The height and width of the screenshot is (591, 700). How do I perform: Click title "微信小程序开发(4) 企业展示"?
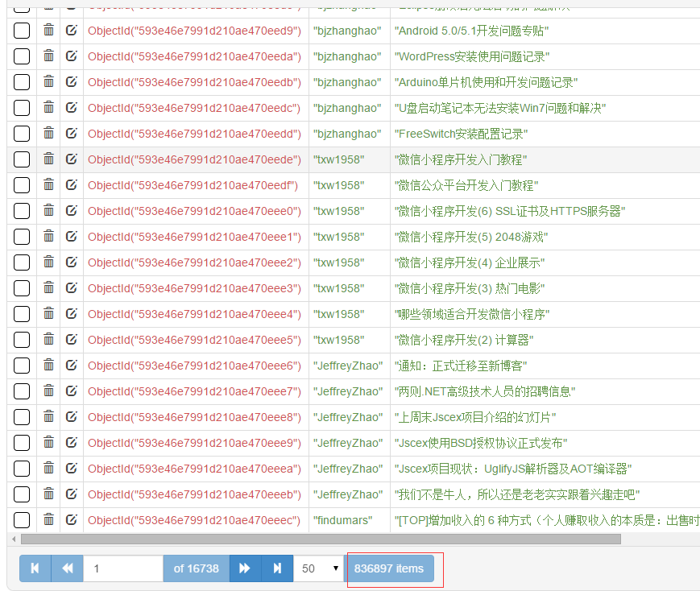pos(469,263)
